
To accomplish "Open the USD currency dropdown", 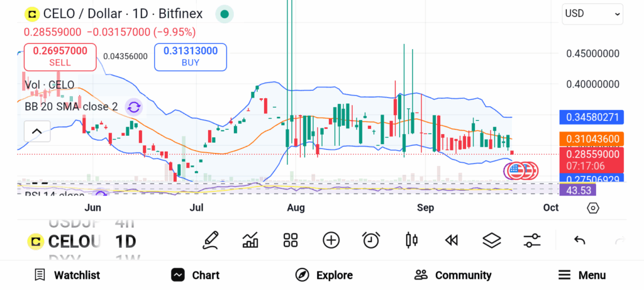I will click(x=592, y=13).
